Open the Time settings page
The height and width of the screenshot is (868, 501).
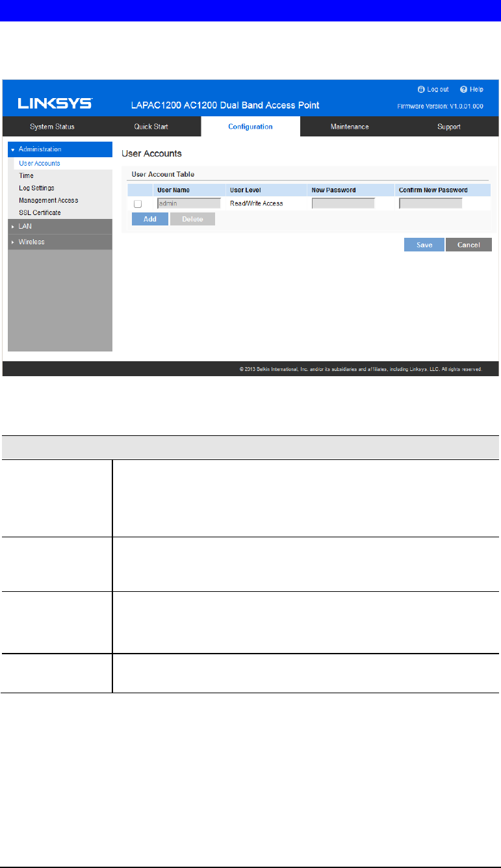coord(26,175)
